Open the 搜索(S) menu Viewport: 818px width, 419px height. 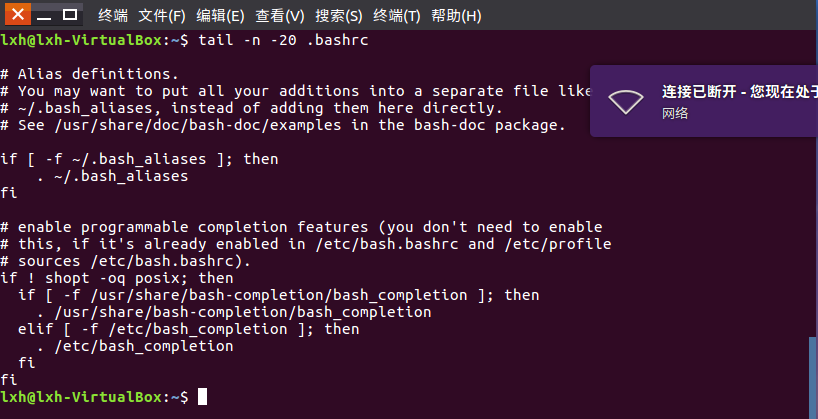click(x=339, y=16)
